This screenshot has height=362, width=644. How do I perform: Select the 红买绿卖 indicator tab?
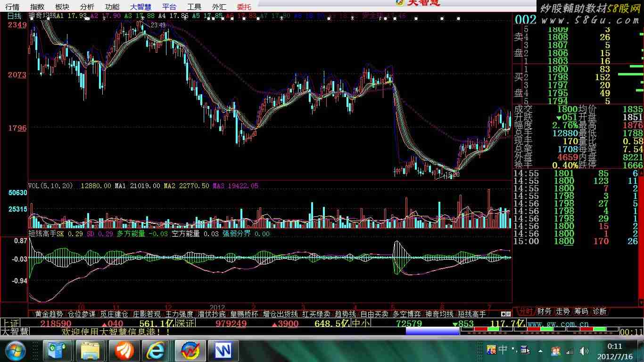pyautogui.click(x=316, y=314)
